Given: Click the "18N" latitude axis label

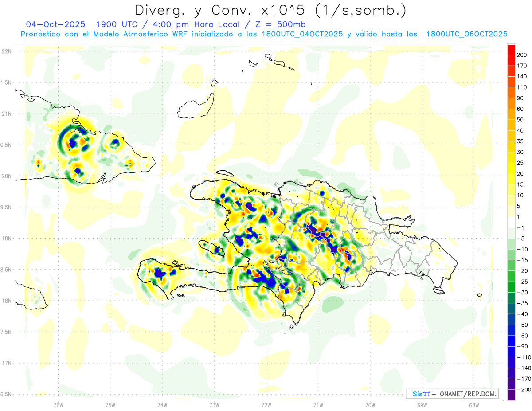Looking at the screenshot, I should pos(7,301).
